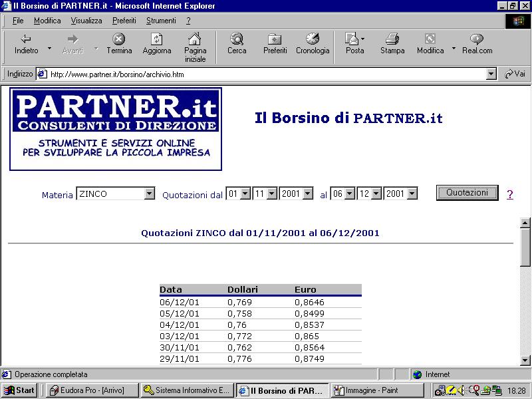
Task: Click the page icon in address bar
Action: (x=42, y=74)
